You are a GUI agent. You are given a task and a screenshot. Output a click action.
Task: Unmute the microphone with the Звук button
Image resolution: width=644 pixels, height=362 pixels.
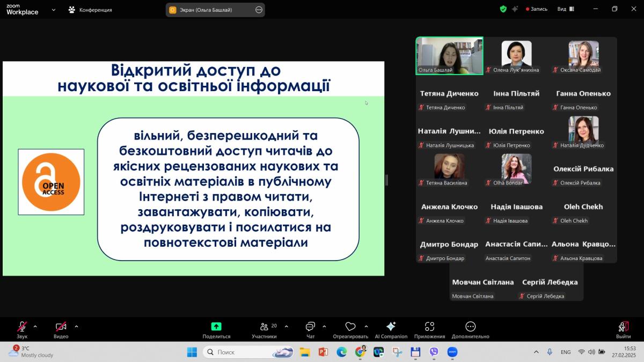coord(22,327)
